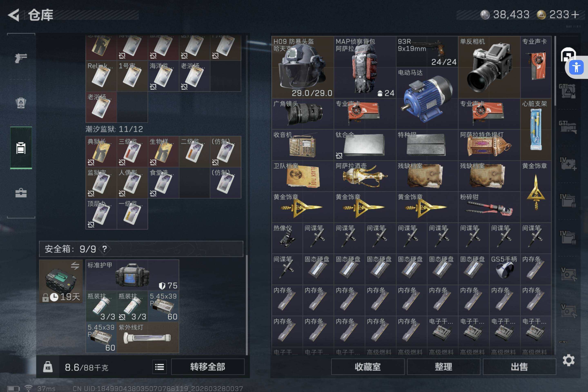Open the 收藏室 collection room
The height and width of the screenshot is (392, 588).
pyautogui.click(x=367, y=367)
